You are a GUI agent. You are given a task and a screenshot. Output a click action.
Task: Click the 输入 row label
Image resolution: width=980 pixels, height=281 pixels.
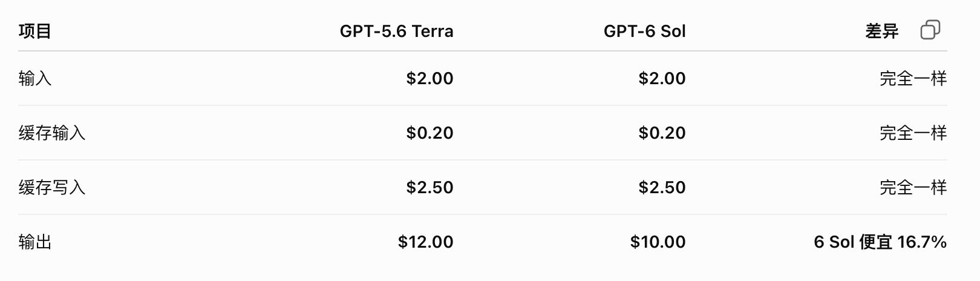pos(35,79)
